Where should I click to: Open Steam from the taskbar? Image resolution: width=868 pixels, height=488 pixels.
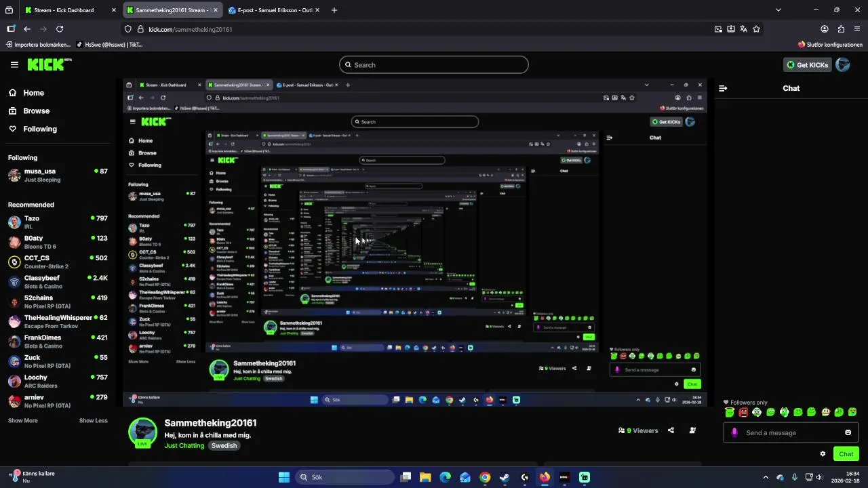(x=505, y=477)
